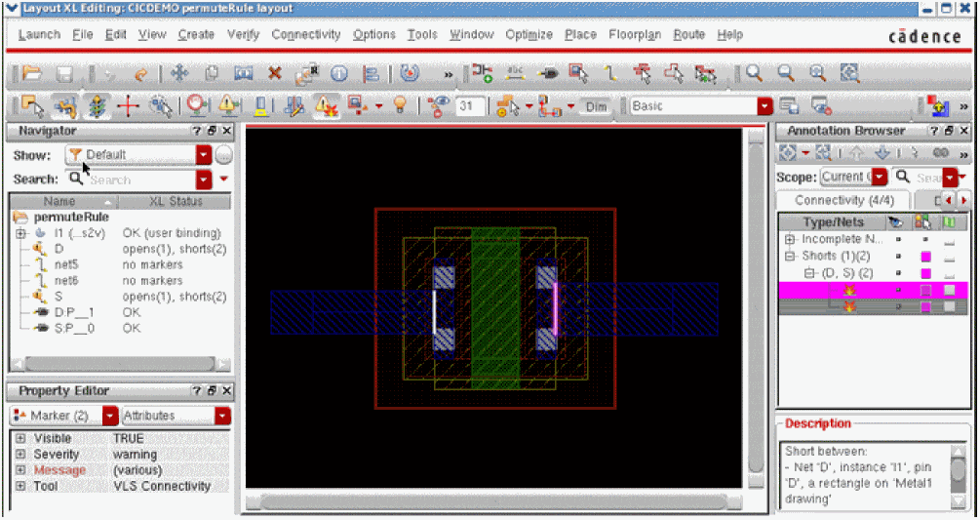Toggle visibility dot for Shorts (1)(2) row

898,257
